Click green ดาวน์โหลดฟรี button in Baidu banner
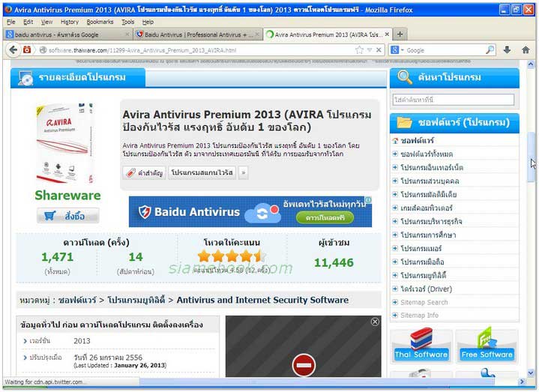This screenshot has height=392, width=539. (325, 217)
